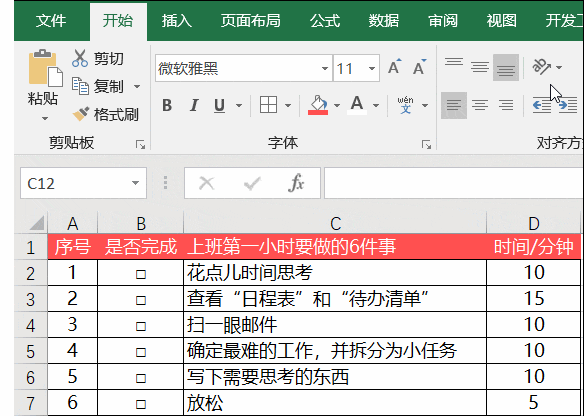Select the Format Painter brush
This screenshot has height=416, width=584.
point(81,114)
